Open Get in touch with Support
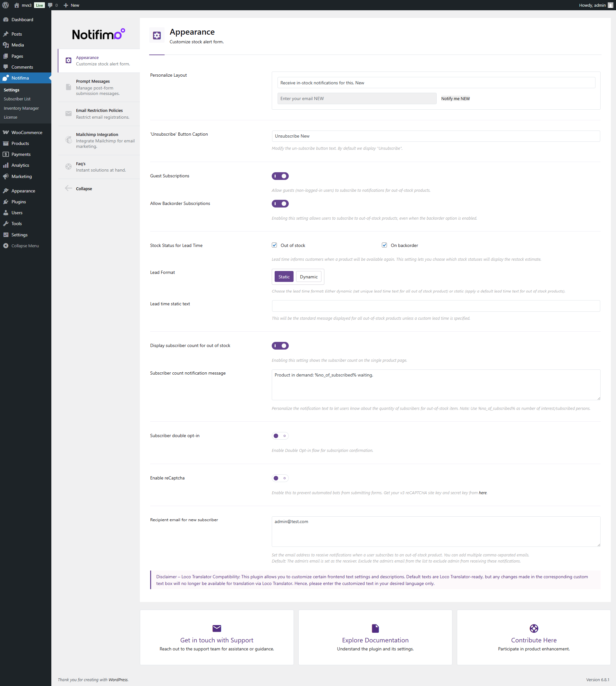Viewport: 616px width, 686px height. tap(217, 637)
